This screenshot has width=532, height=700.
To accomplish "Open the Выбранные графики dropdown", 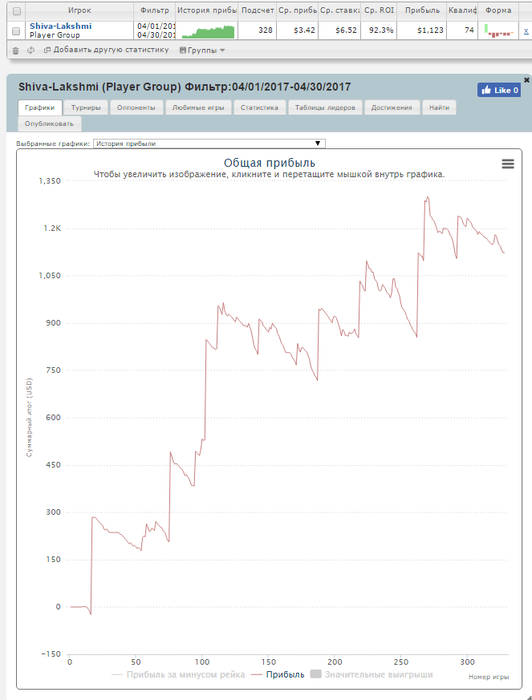I will (x=209, y=143).
